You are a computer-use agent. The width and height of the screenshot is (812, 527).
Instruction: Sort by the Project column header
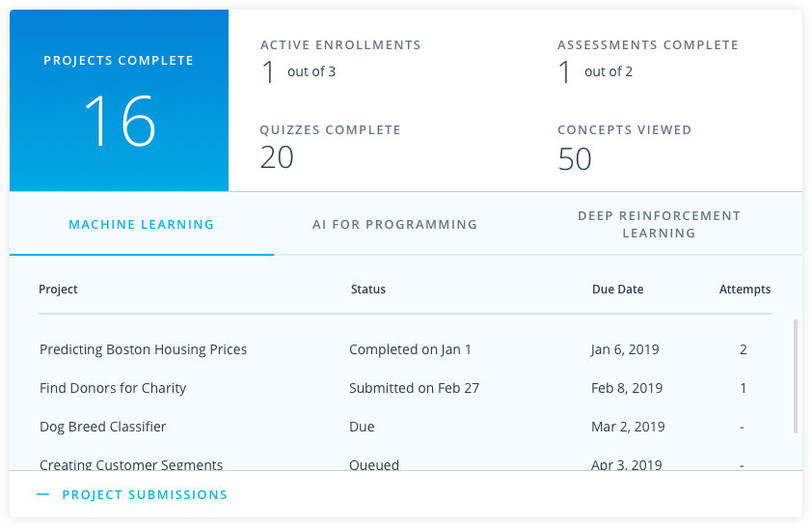(x=58, y=290)
